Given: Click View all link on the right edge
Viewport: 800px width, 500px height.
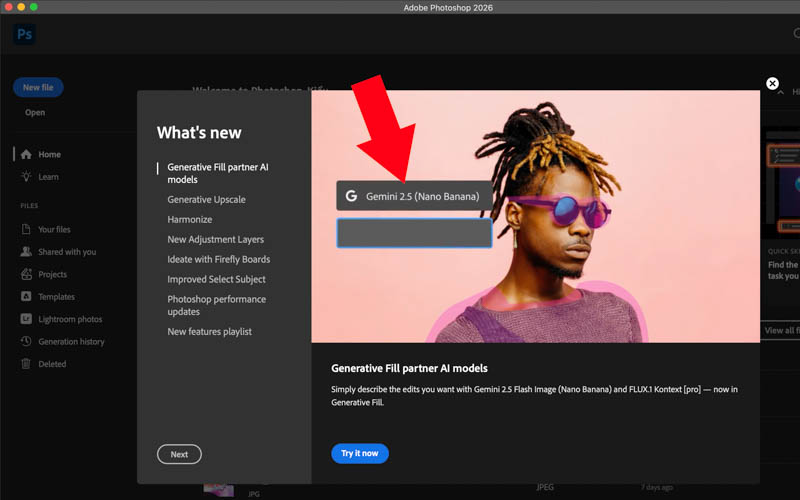Looking at the screenshot, I should [x=781, y=330].
